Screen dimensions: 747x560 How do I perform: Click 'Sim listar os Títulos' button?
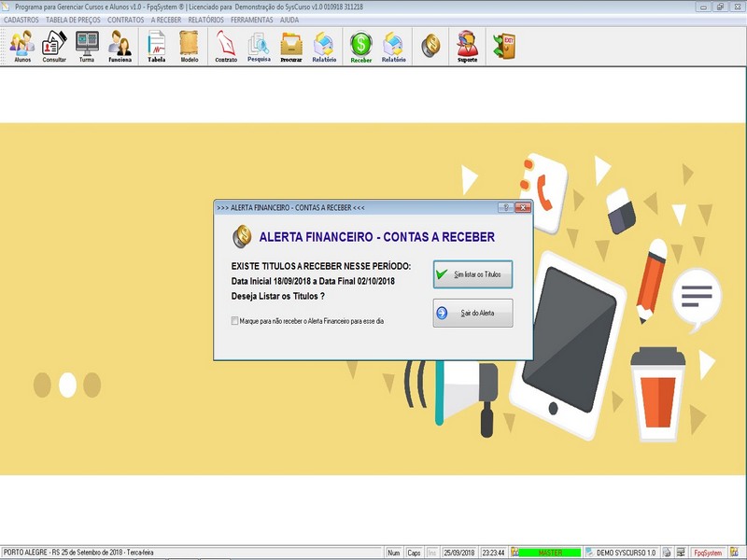tap(472, 274)
